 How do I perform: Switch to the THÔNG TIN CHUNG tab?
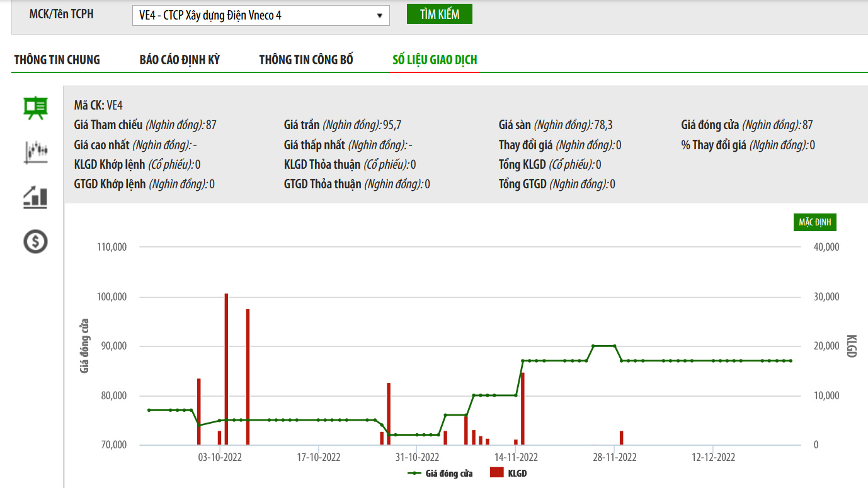pos(57,60)
